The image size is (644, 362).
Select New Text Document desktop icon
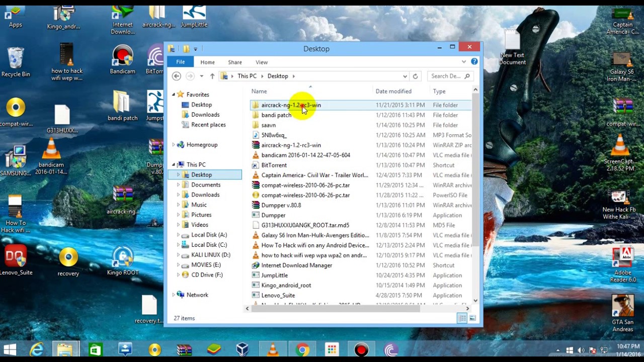point(512,47)
